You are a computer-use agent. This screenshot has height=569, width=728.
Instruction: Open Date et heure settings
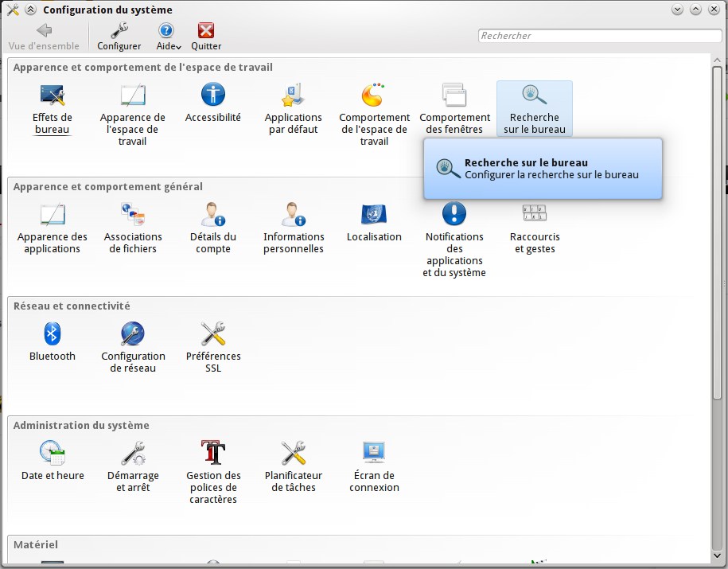[52, 462]
